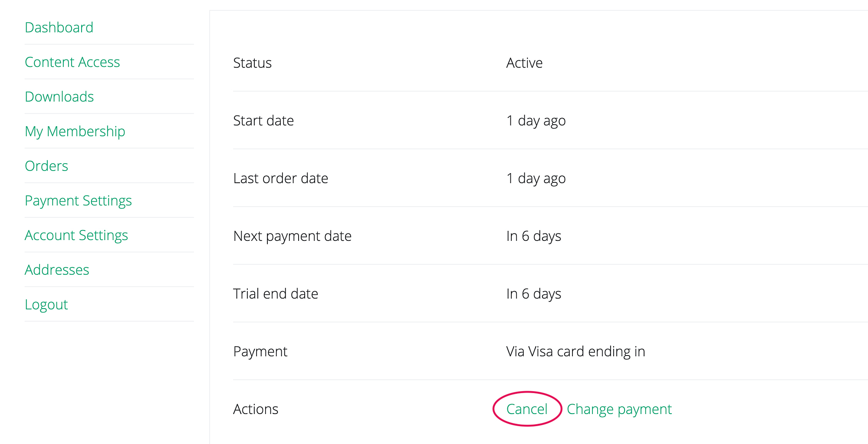
Task: Click the Actions row label
Action: (256, 409)
